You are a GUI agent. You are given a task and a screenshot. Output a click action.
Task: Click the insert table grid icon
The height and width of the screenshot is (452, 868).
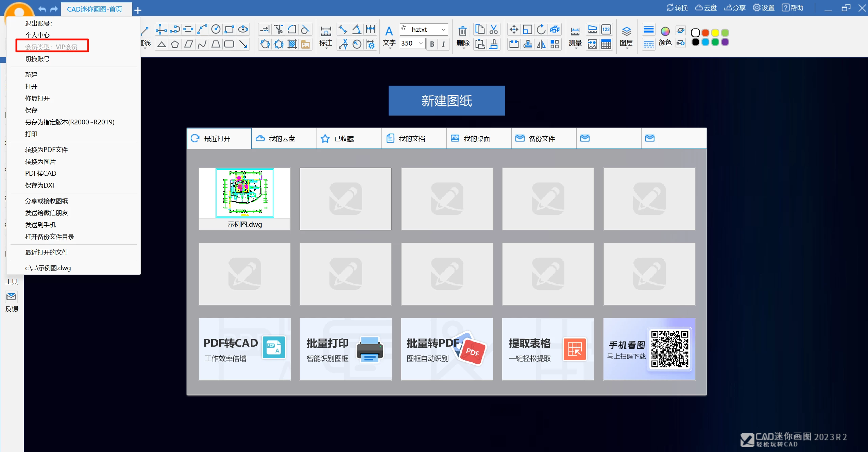[606, 44]
